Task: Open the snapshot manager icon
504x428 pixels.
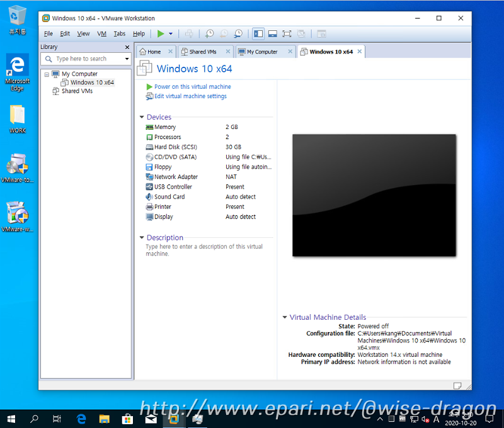Action: click(238, 34)
